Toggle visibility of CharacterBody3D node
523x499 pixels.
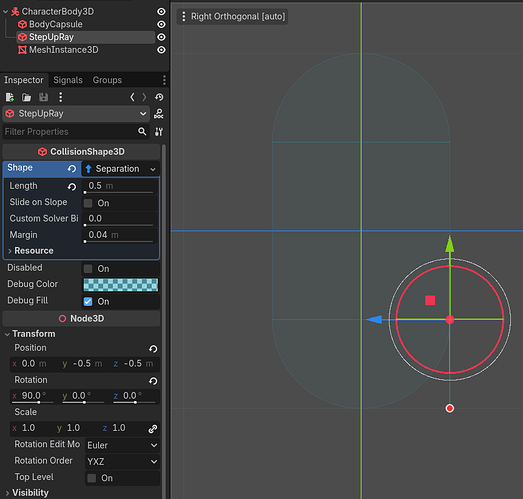pyautogui.click(x=161, y=12)
